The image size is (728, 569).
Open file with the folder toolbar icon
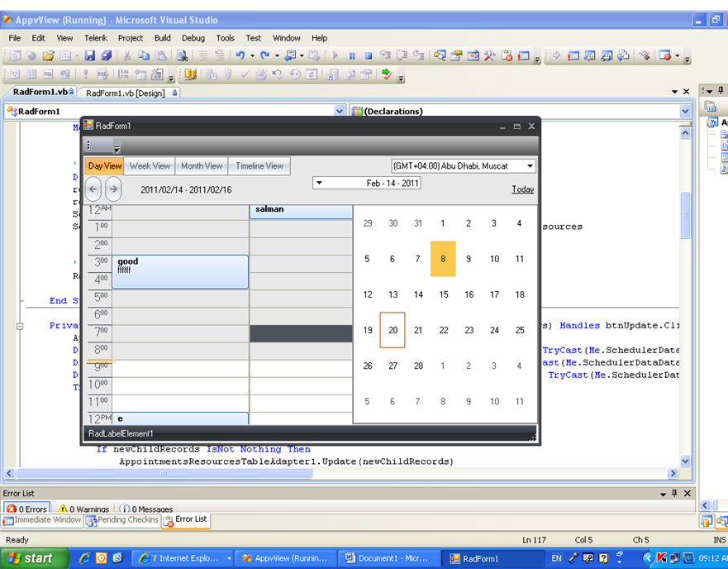coord(48,55)
